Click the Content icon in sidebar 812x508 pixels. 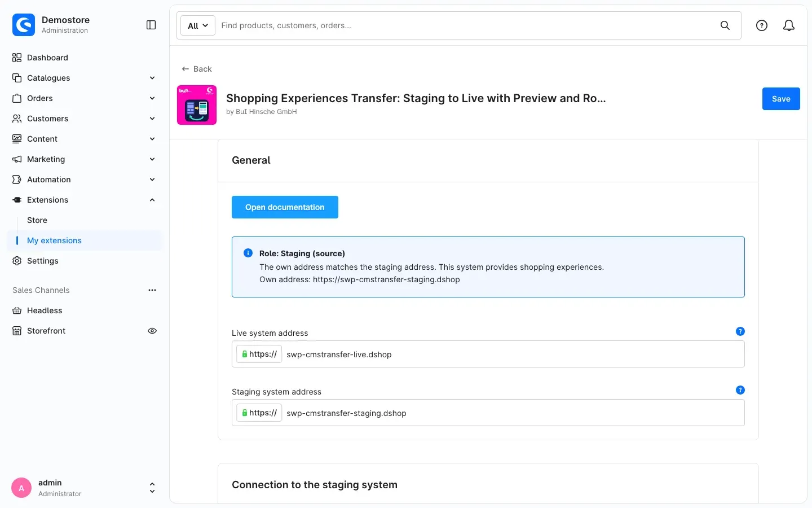(17, 139)
